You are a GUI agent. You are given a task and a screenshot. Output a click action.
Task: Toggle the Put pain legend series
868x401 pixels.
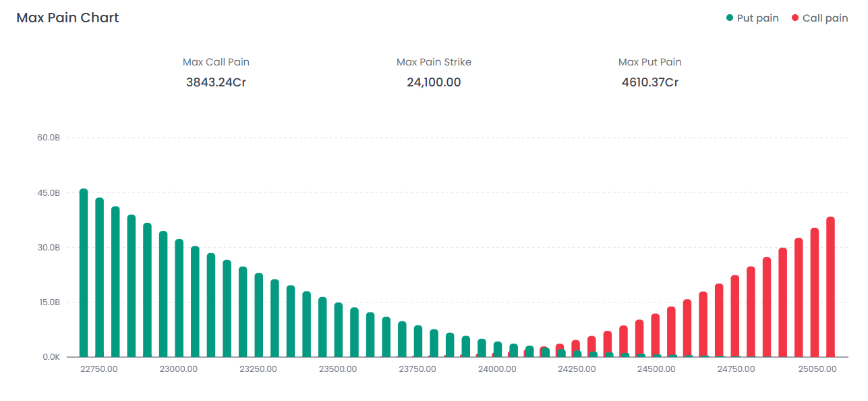(x=757, y=18)
